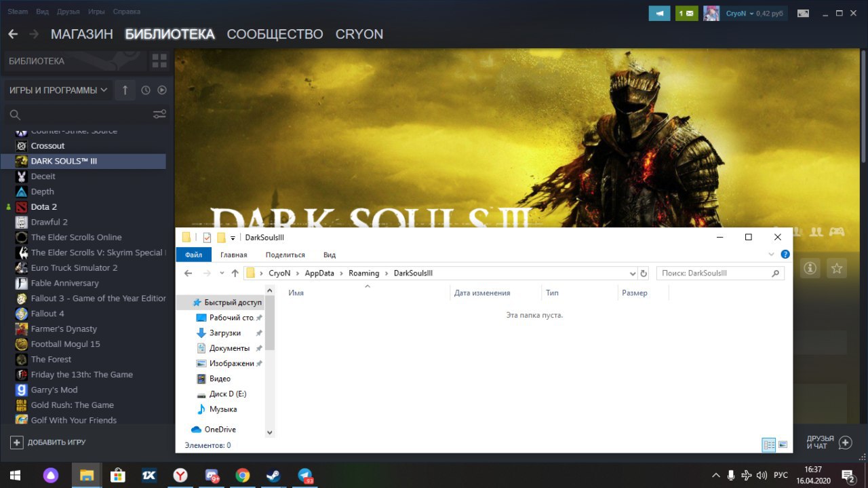
Task: Open the БИБЛИОТЕКА tab in Steam
Action: [170, 34]
